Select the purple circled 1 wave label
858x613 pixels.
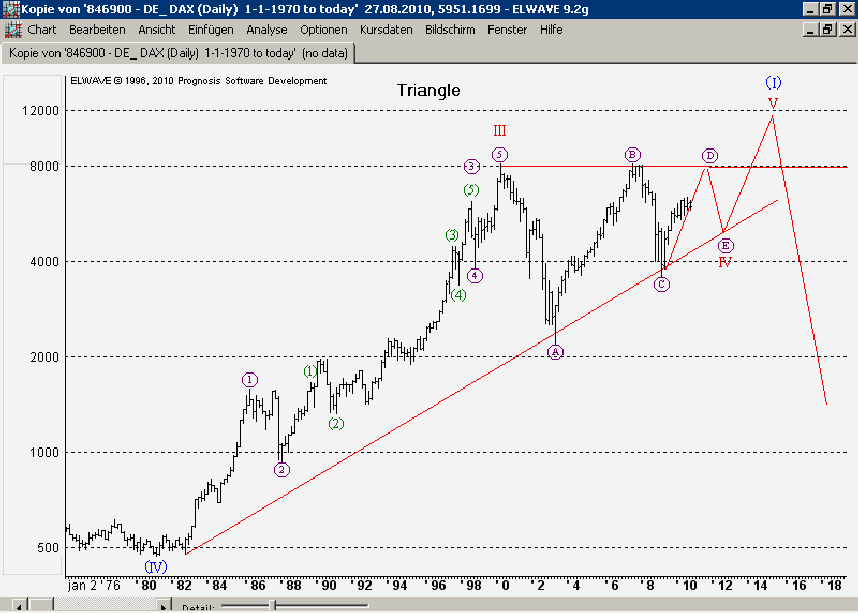250,379
